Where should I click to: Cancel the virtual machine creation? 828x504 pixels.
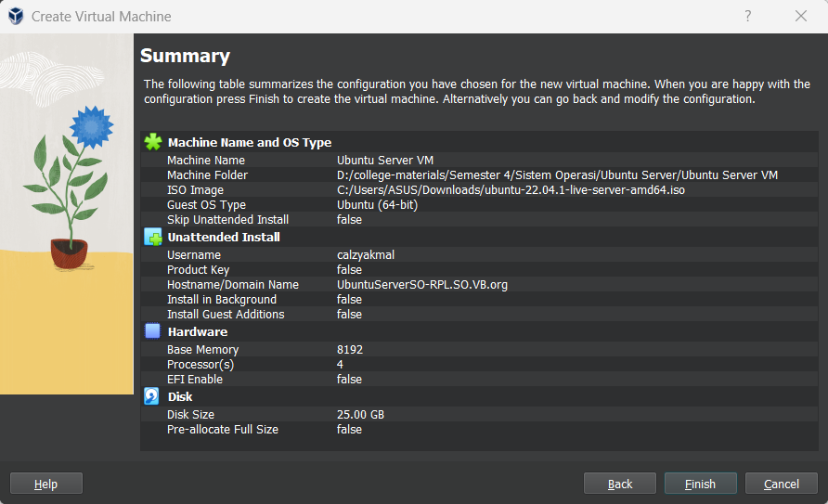coord(782,484)
